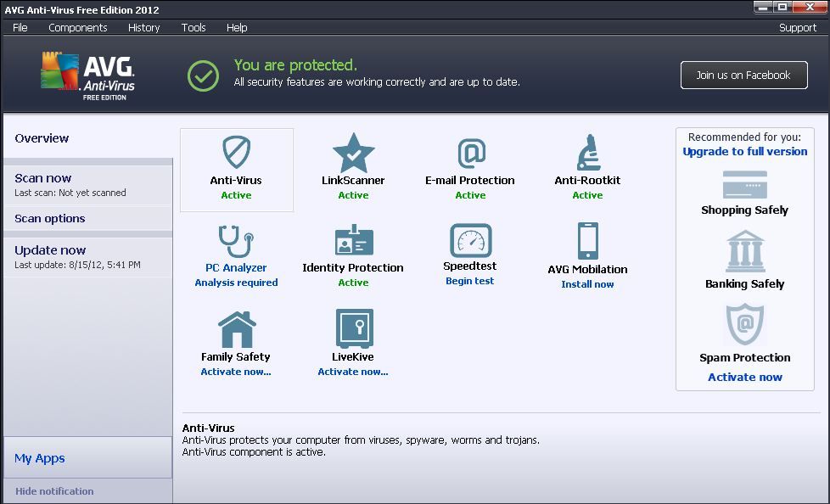Click the Active status under LinkScanner
Viewport: 830px width, 504px height.
[353, 195]
